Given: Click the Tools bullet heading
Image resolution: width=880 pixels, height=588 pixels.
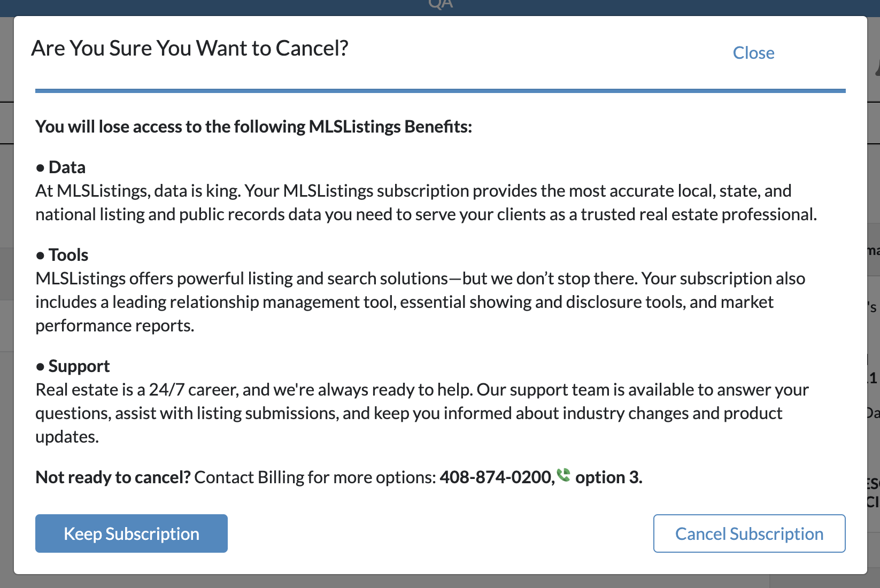Looking at the screenshot, I should tap(62, 254).
